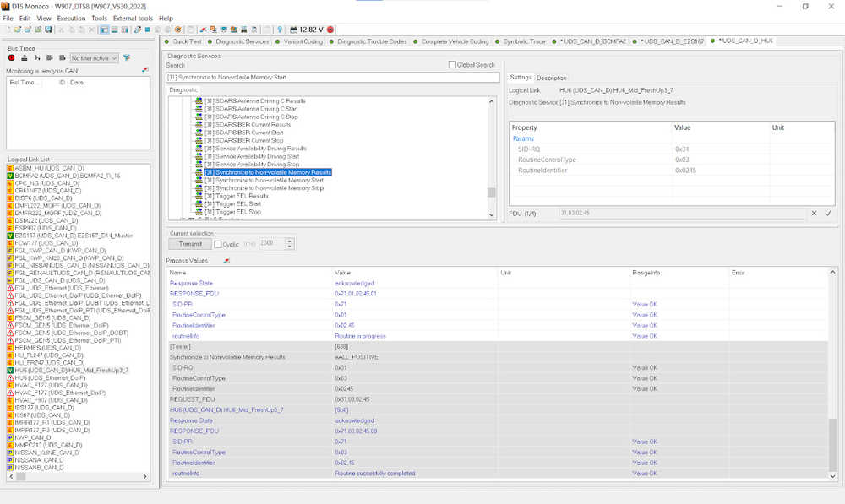
Task: Click the warning triangle icon of HU6 Ethernet DoIP
Action: click(10, 377)
